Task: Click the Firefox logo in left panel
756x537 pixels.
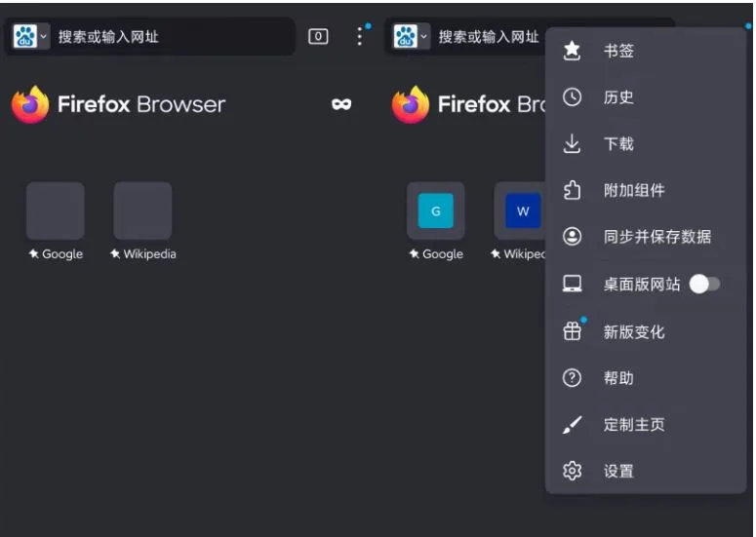Action: [x=30, y=104]
